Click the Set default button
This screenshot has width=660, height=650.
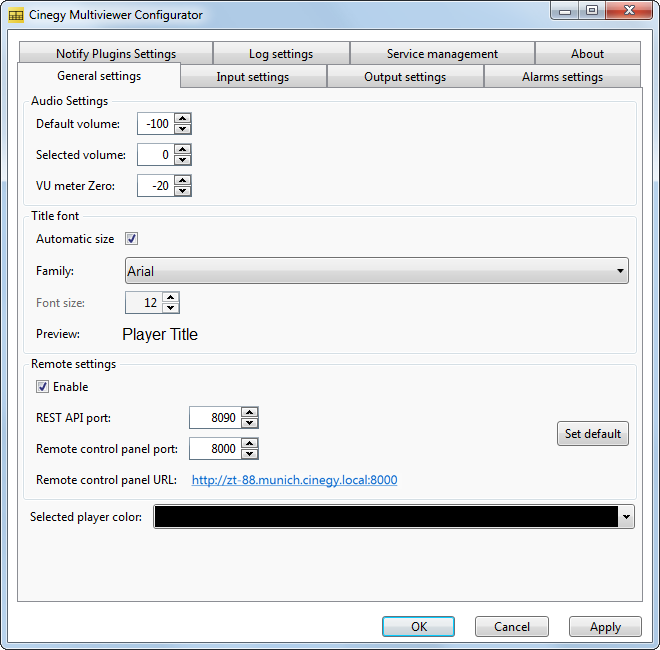click(x=593, y=434)
